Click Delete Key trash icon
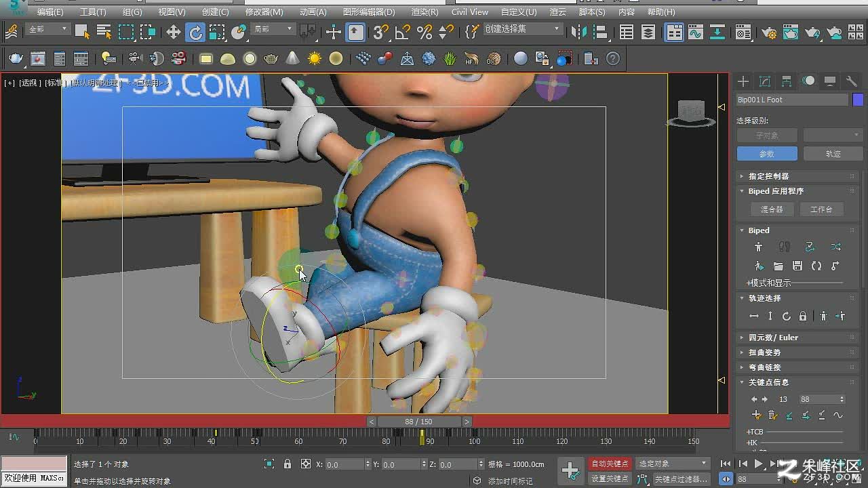 [x=772, y=415]
